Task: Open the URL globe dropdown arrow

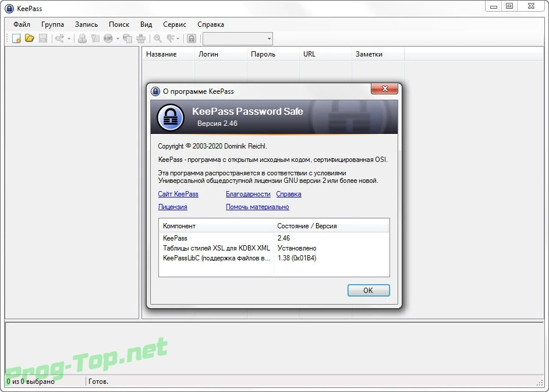Action: (x=118, y=38)
